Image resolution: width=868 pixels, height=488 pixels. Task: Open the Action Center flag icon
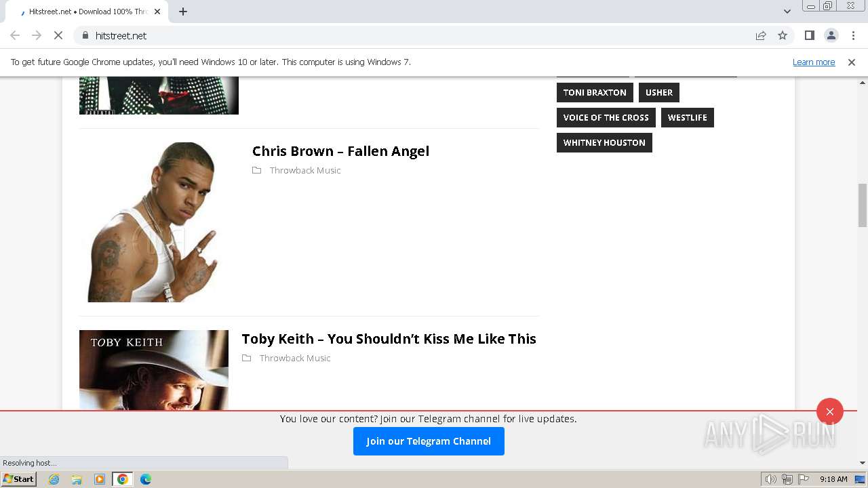[804, 479]
